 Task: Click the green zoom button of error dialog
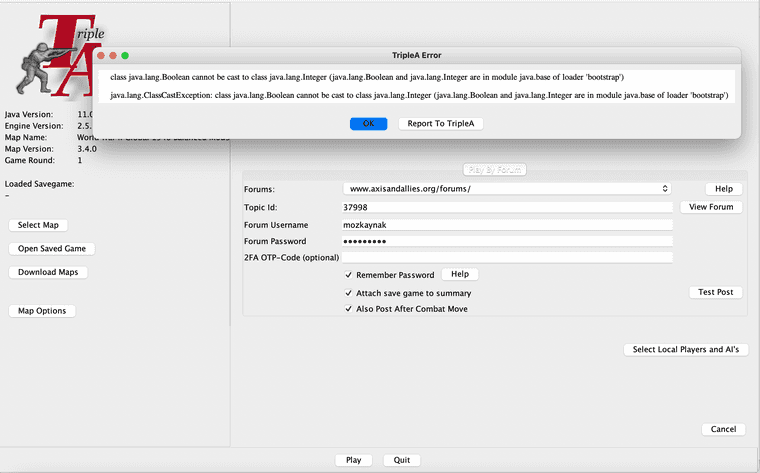(x=125, y=56)
